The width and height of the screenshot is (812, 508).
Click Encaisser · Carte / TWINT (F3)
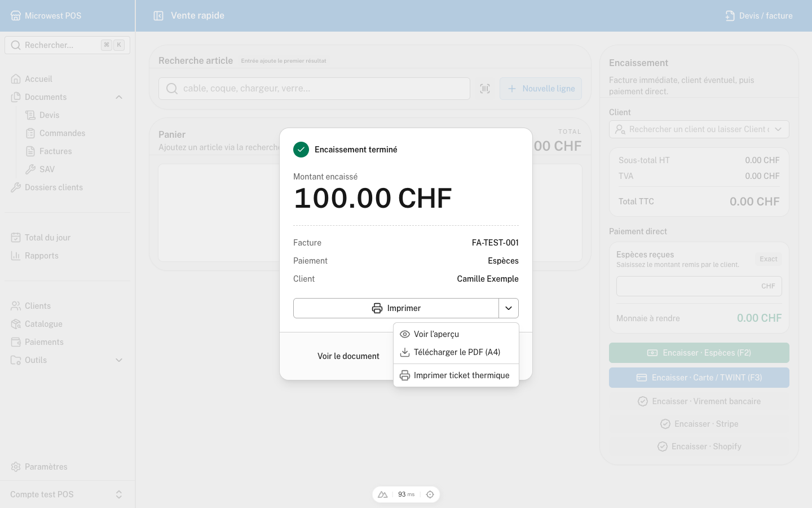699,378
